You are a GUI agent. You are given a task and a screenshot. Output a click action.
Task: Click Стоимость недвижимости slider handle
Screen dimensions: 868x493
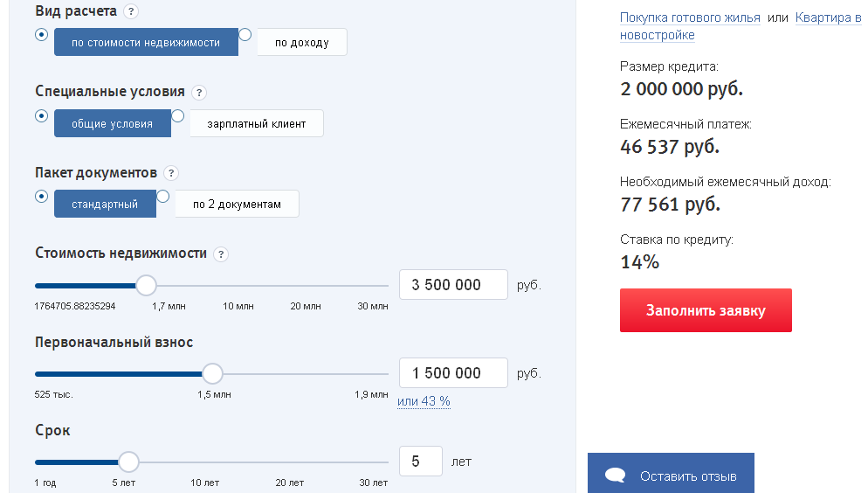(146, 286)
